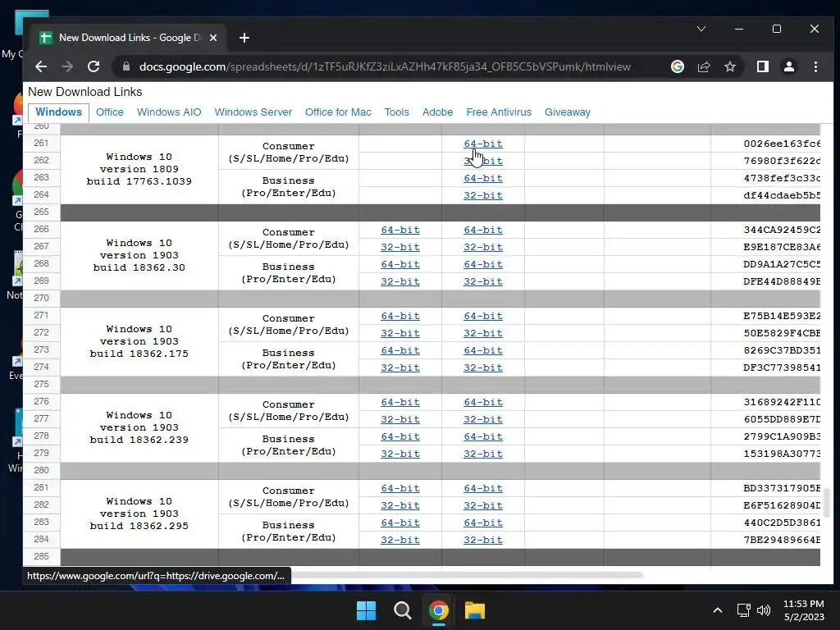Close the New Download Links tab
The height and width of the screenshot is (630, 840).
coord(213,38)
